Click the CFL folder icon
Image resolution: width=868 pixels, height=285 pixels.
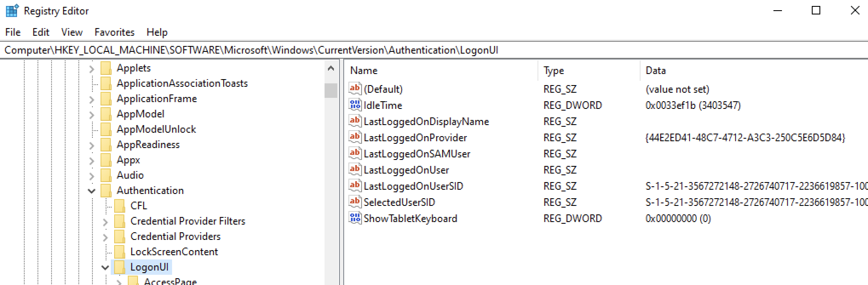click(x=120, y=205)
